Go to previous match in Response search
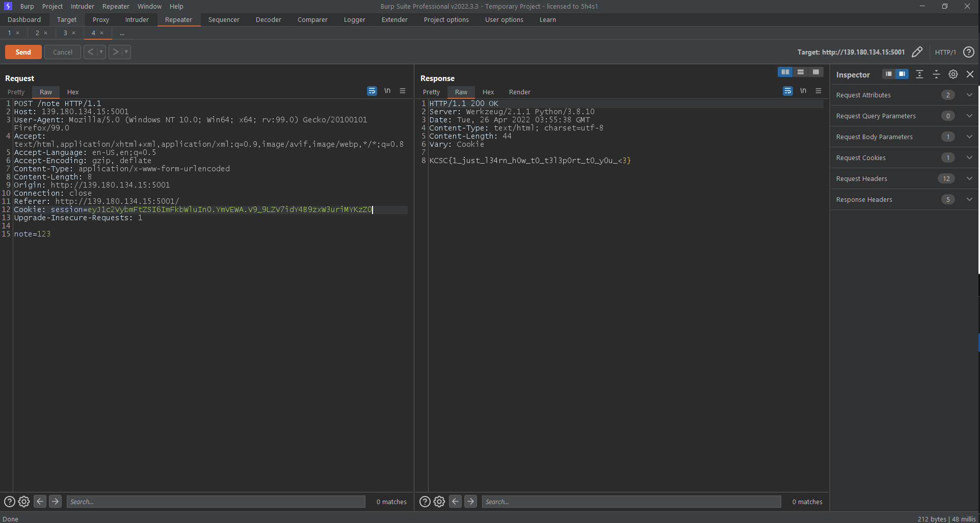 coord(456,502)
